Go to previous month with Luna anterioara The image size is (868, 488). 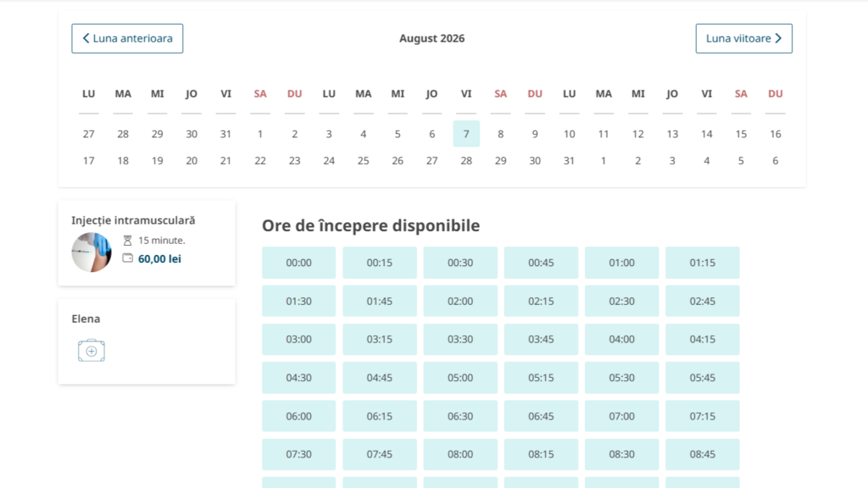127,39
